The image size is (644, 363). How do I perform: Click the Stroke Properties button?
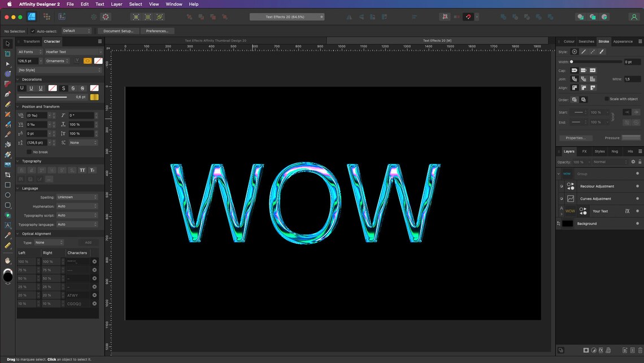(x=576, y=138)
